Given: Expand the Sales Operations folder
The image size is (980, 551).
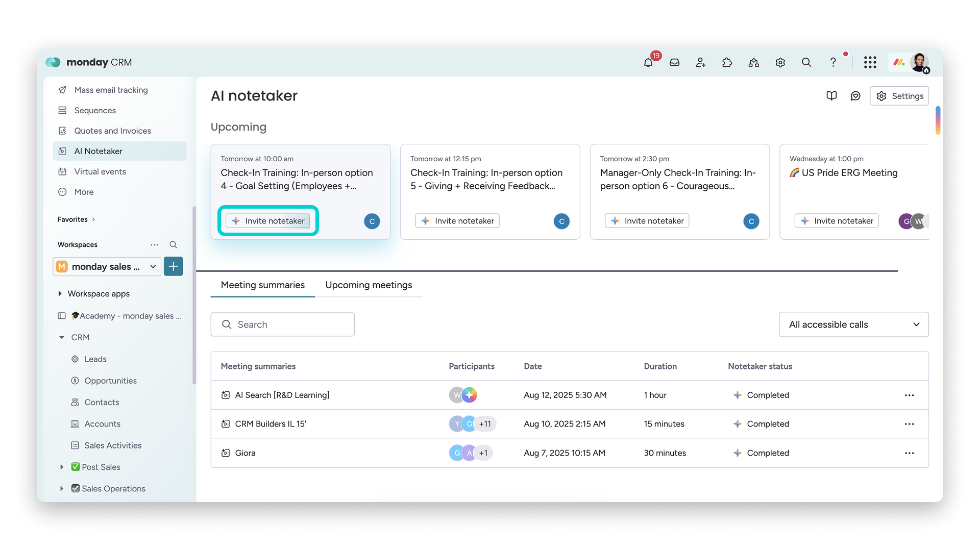Looking at the screenshot, I should click(62, 489).
